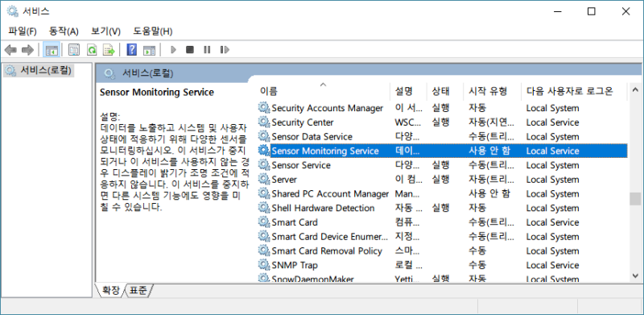Click the scrollbar down arrow in services list
This screenshot has width=644, height=315.
(634, 276)
